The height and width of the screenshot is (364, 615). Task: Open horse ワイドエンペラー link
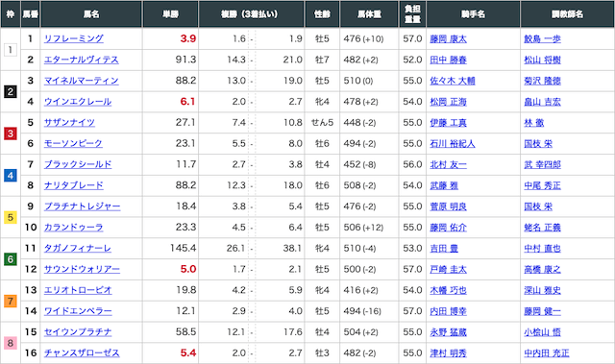coord(78,311)
